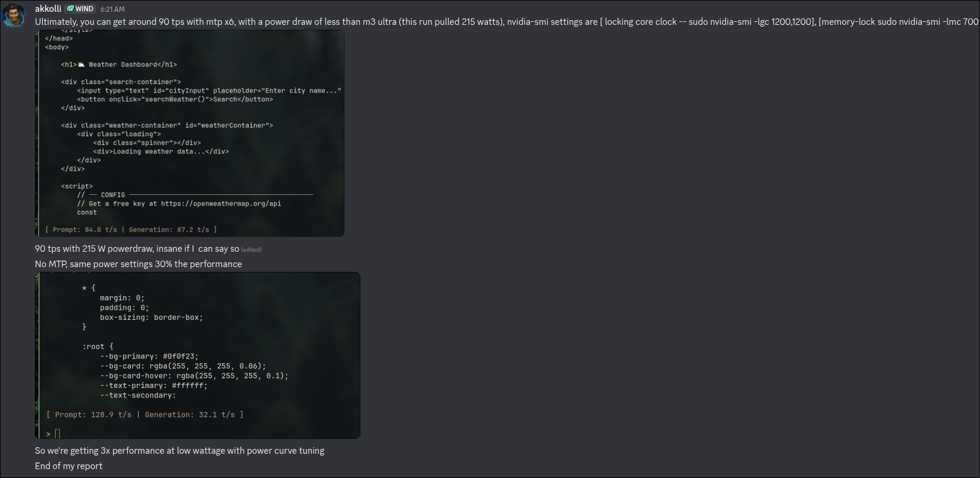The width and height of the screenshot is (980, 478).
Task: Click the openweathermap.org URL in the image
Action: pyautogui.click(x=221, y=203)
